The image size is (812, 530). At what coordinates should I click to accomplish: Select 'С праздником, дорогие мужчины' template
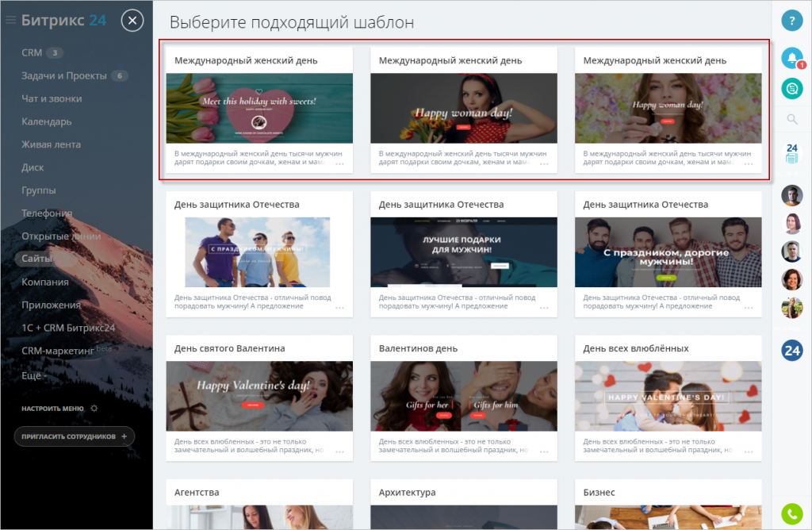click(x=668, y=252)
